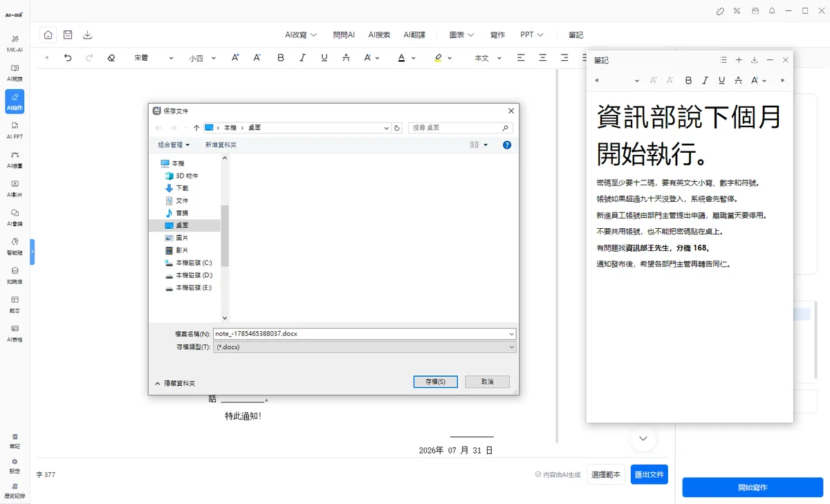Open 歷史記錄 in the left sidebar
This screenshot has width=830, height=504.
pyautogui.click(x=15, y=491)
